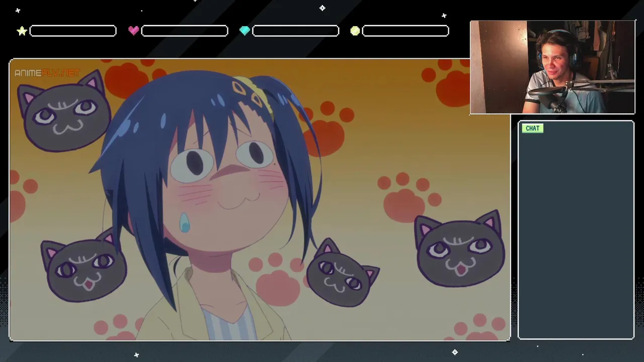Click the anime video frame

click(260, 200)
